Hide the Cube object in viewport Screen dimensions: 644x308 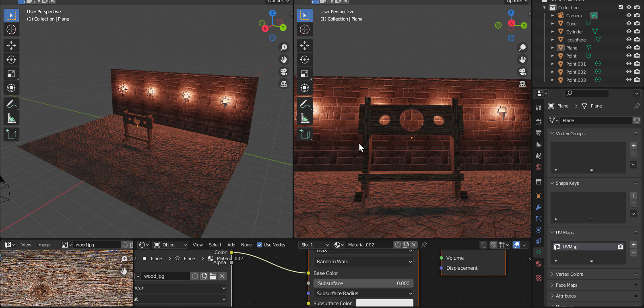pos(629,24)
